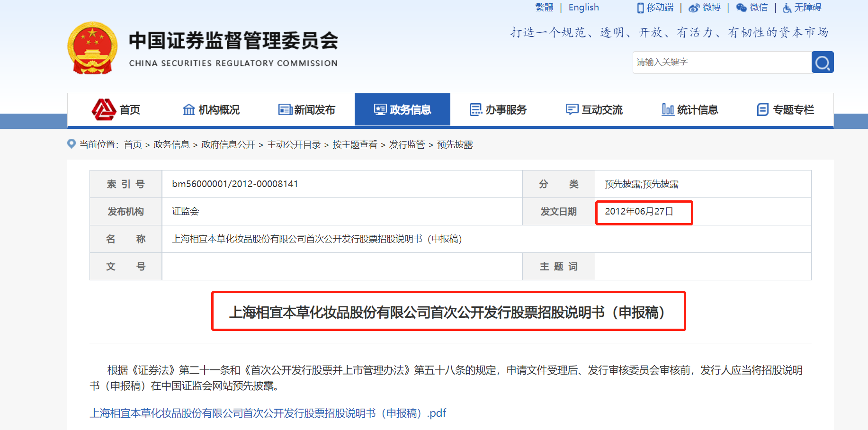Click the 索引号 label cell
Screen dimensions: 868x430
pyautogui.click(x=126, y=184)
